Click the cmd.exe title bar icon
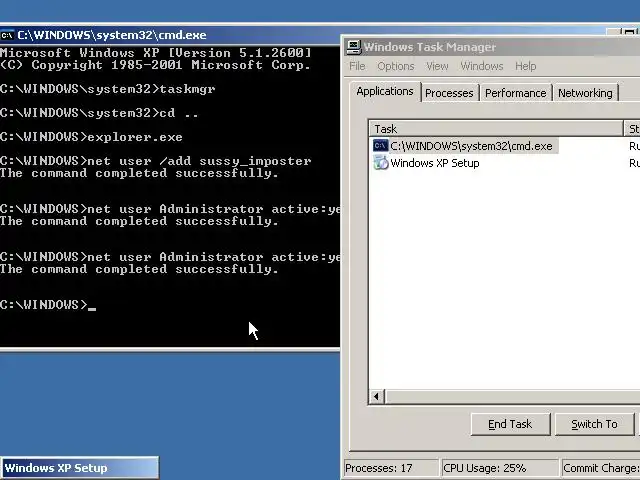 click(x=7, y=35)
